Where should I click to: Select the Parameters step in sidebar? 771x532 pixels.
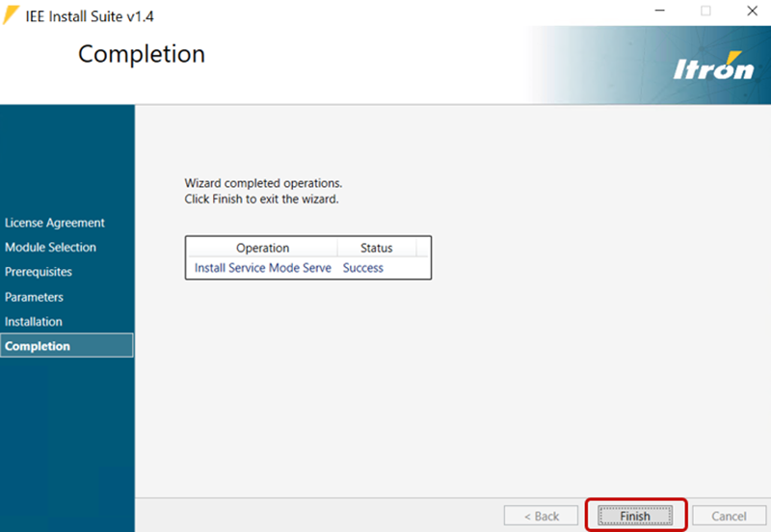[34, 297]
